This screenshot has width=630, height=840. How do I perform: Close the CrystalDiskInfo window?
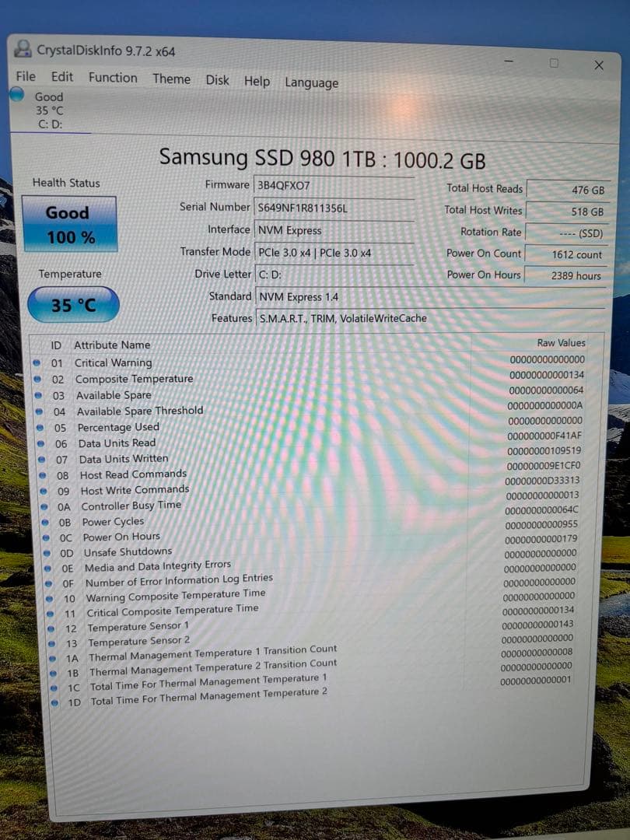tap(599, 65)
